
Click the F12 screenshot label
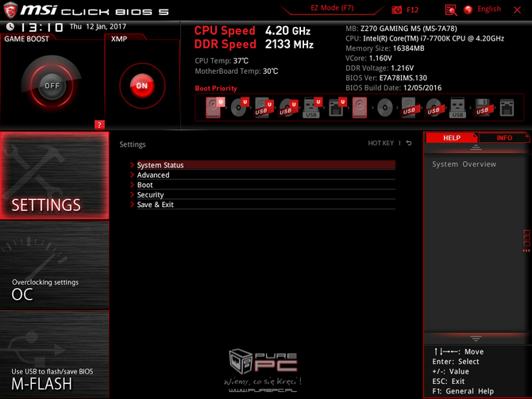[x=412, y=10]
